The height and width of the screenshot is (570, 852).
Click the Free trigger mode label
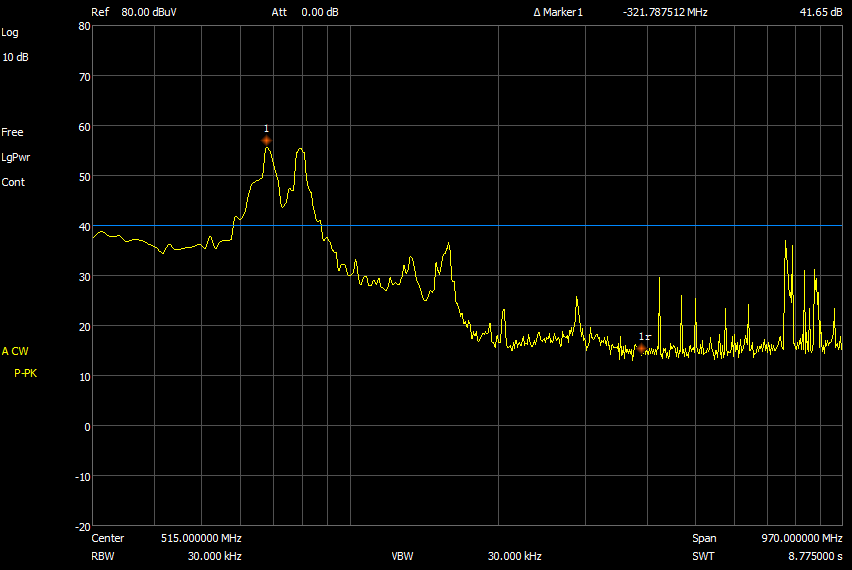pyautogui.click(x=12, y=132)
